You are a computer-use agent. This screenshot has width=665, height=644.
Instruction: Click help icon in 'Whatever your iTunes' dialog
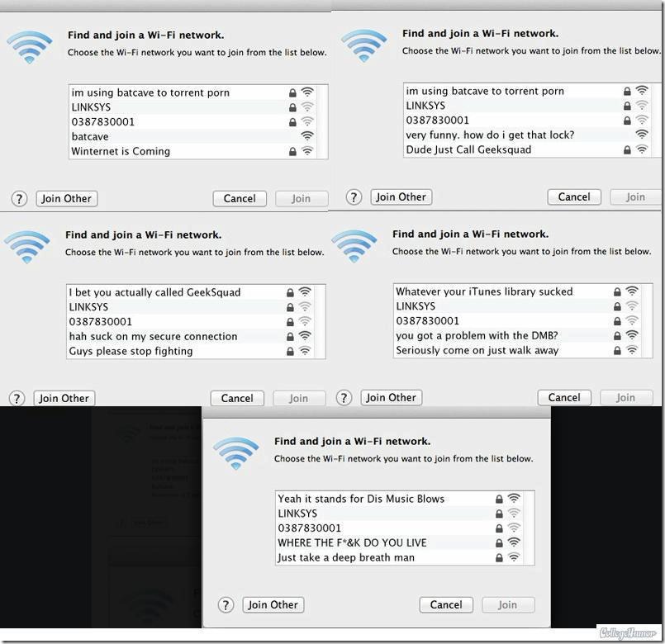click(x=344, y=398)
